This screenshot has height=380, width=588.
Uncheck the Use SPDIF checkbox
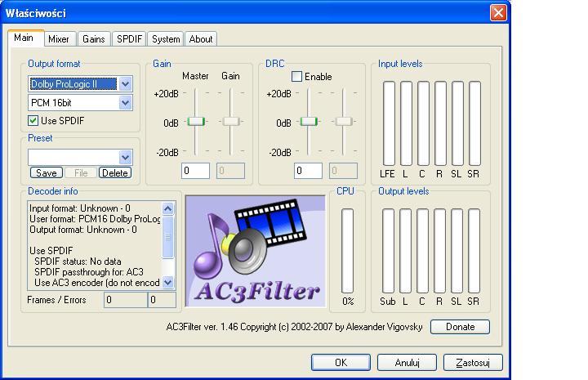pyautogui.click(x=33, y=120)
